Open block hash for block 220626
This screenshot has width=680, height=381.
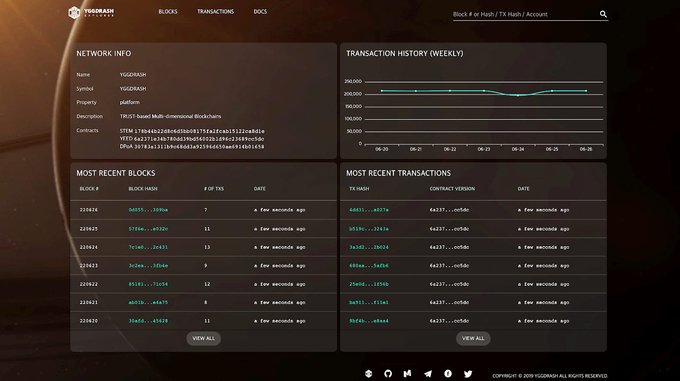[148, 210]
